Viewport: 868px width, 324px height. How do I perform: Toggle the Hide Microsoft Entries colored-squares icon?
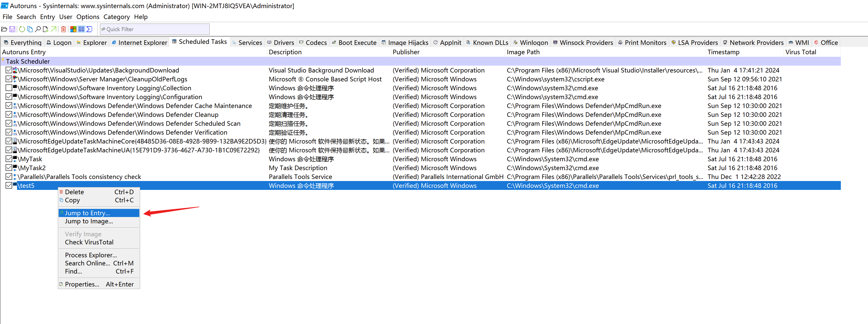73,29
